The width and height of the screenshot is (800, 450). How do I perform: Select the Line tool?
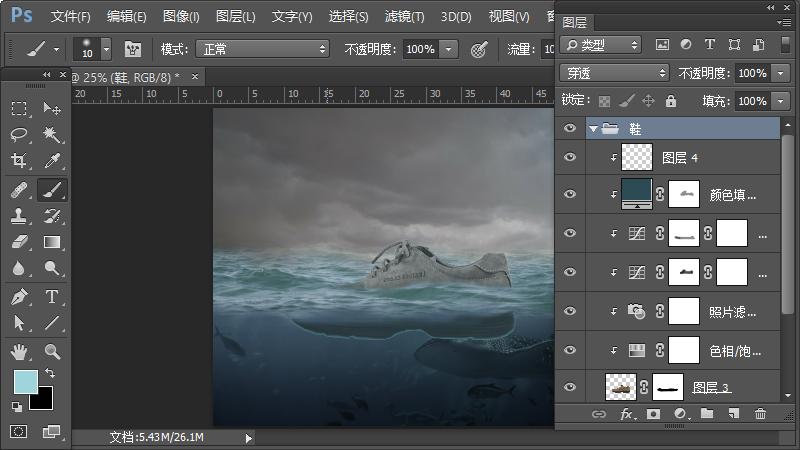coord(52,322)
